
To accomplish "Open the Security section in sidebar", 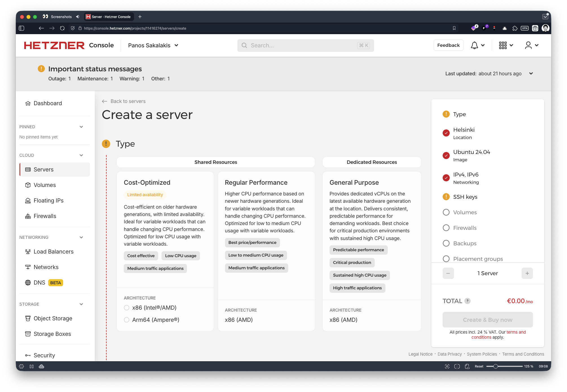I will pos(44,355).
